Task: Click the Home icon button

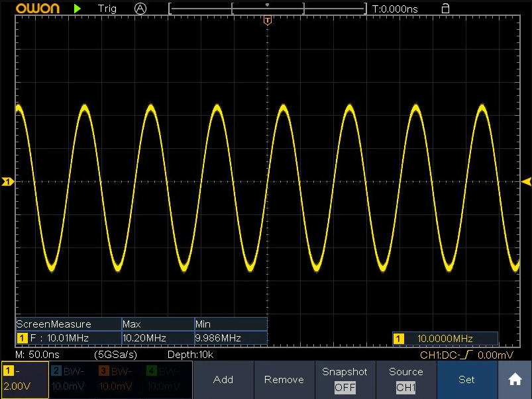Action: [x=514, y=380]
